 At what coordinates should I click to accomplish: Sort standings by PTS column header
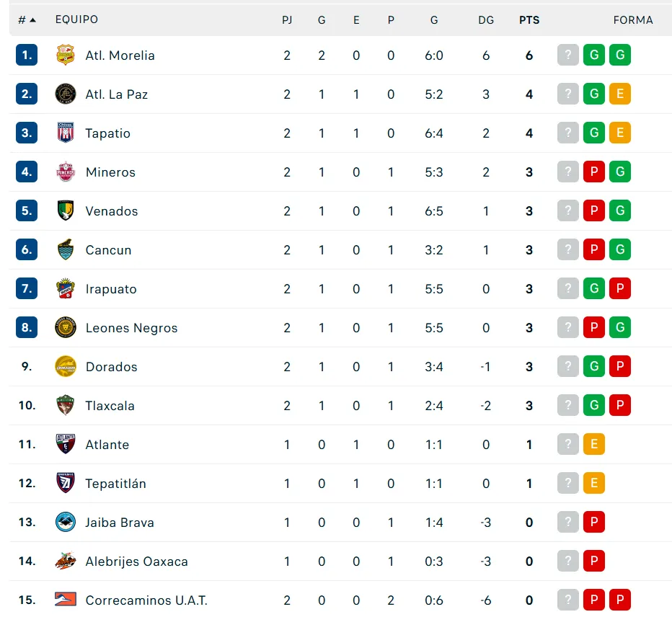(529, 20)
